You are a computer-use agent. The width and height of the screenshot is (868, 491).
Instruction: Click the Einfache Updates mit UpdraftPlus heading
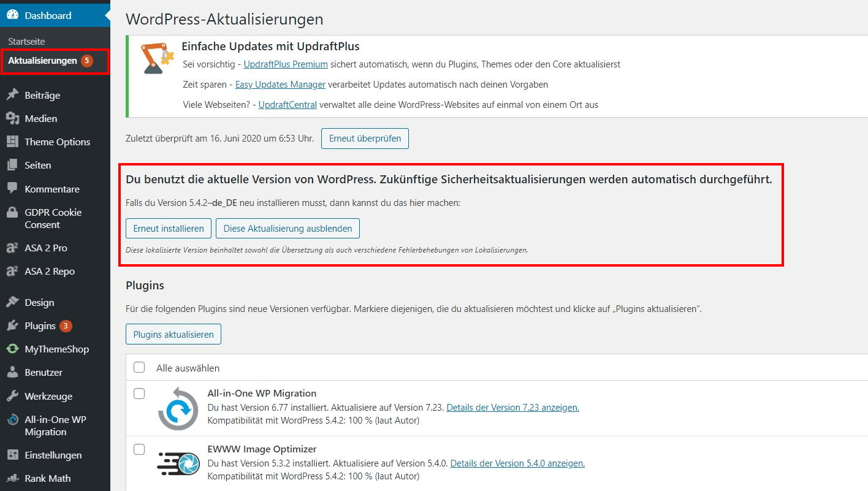click(x=270, y=47)
